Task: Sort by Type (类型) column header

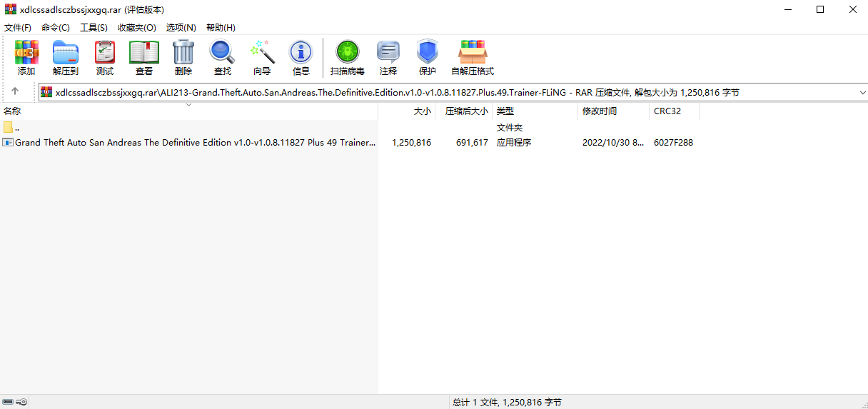Action: tap(535, 111)
